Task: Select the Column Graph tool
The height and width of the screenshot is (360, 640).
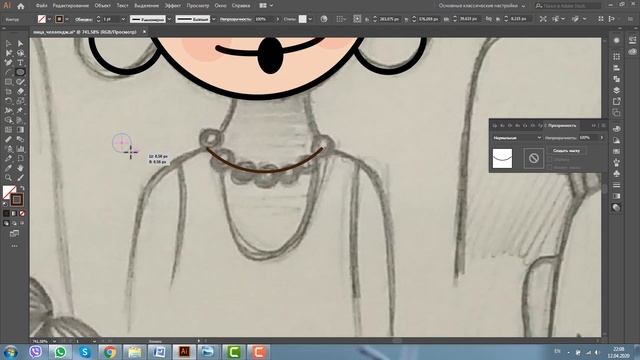Action: [x=20, y=149]
